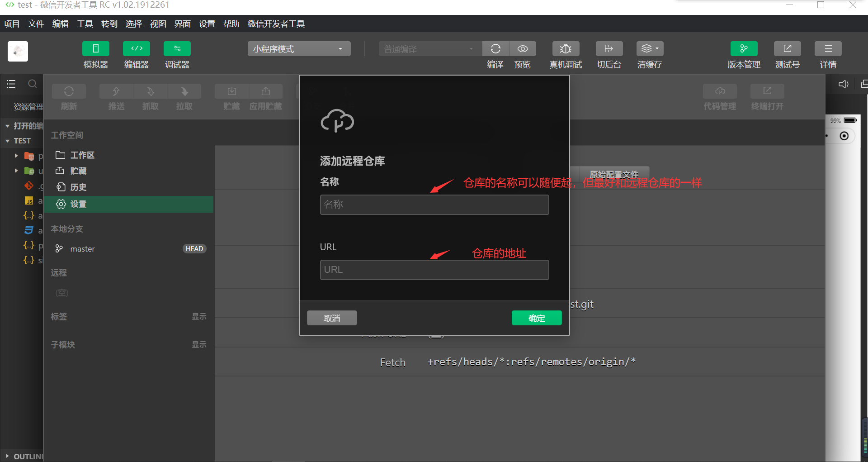The width and height of the screenshot is (868, 462).
Task: Click the 切后台 switch-to-background icon
Action: click(x=609, y=48)
